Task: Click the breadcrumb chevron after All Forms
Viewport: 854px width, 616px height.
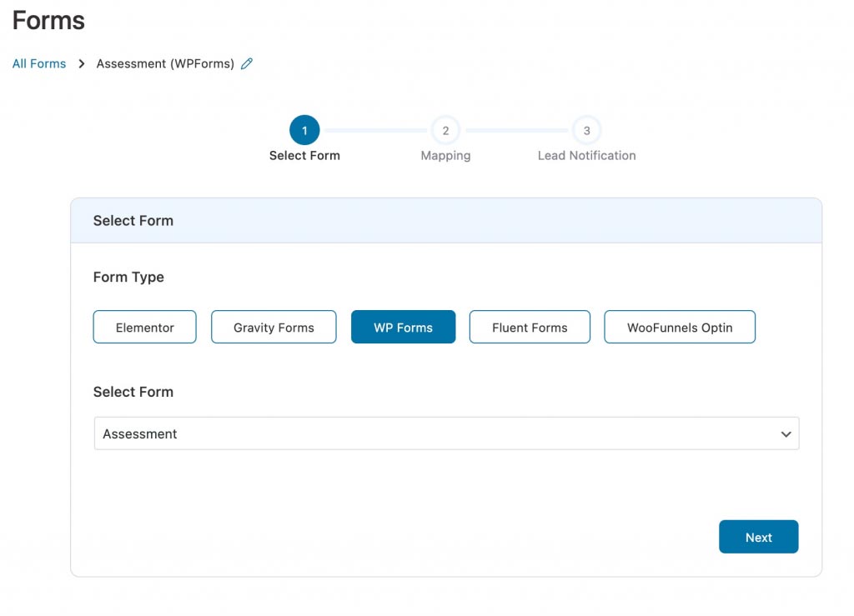Action: click(x=82, y=63)
